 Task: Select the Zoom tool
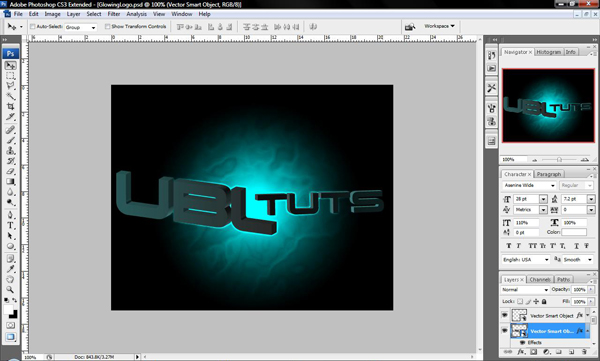tap(10, 289)
